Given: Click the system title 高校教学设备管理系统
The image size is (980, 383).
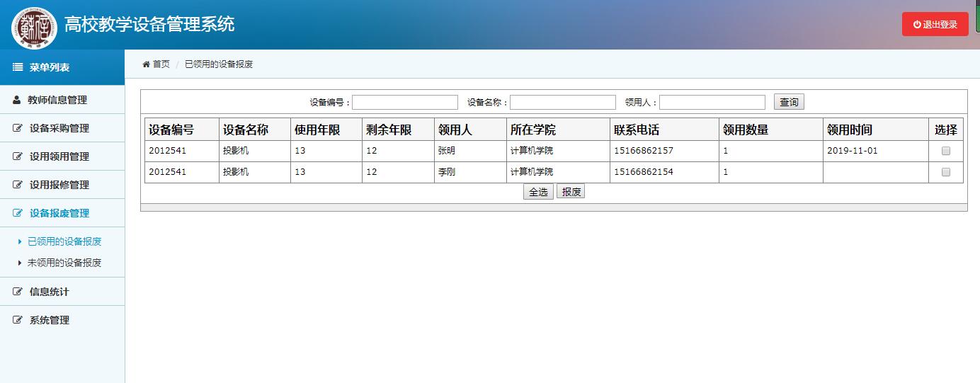Looking at the screenshot, I should click(x=149, y=24).
